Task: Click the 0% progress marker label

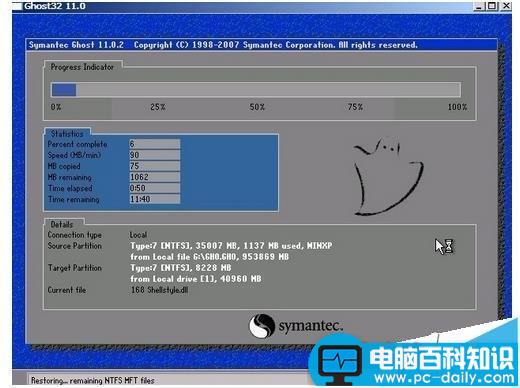Action: (x=56, y=107)
